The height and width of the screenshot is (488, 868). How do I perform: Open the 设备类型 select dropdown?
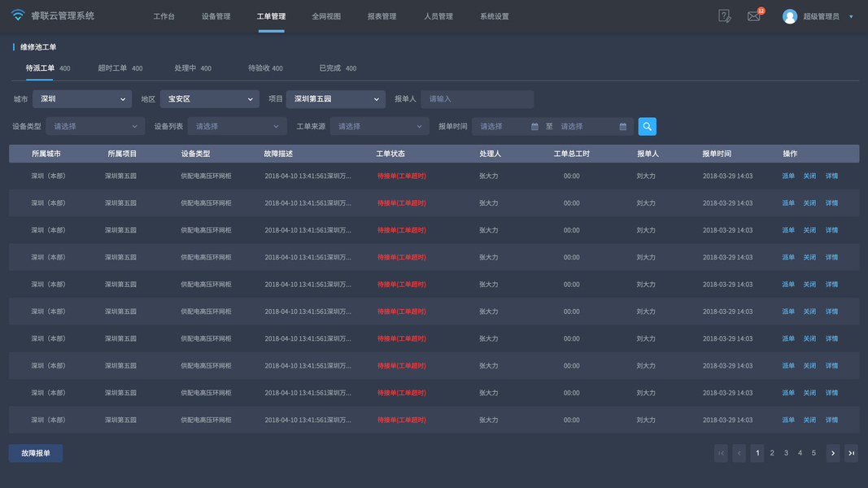point(95,126)
